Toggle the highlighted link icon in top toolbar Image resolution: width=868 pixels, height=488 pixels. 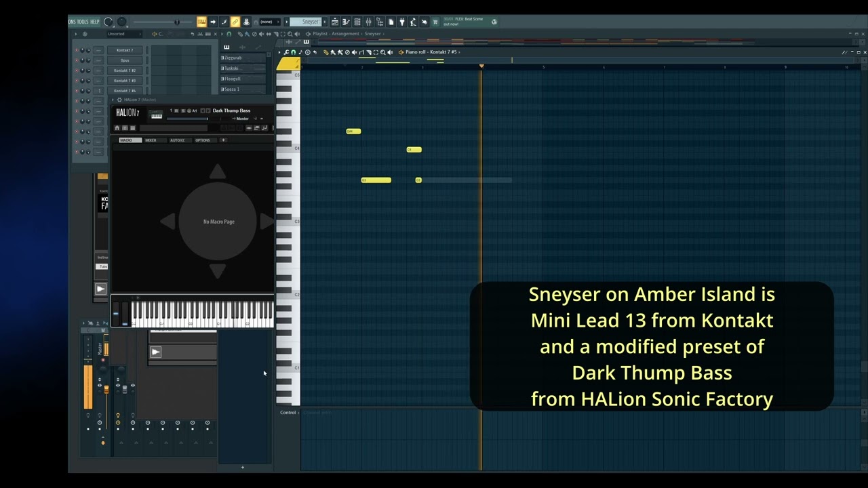click(x=235, y=22)
